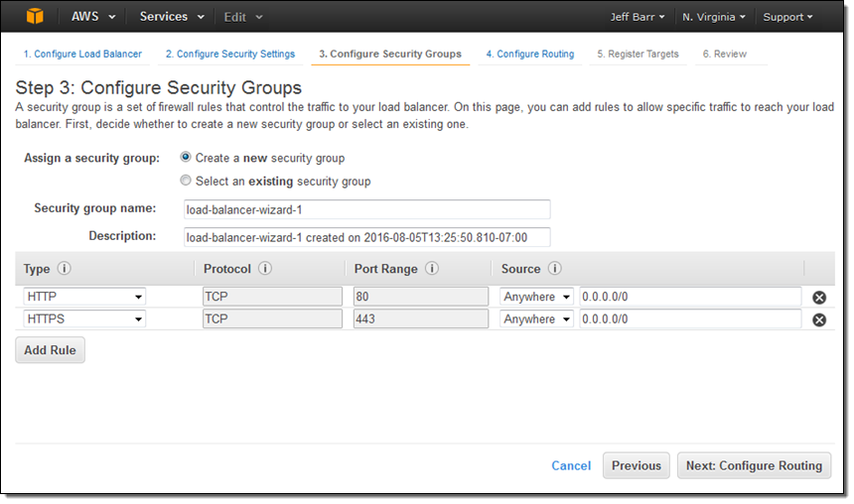The width and height of the screenshot is (854, 504).
Task: Open the HTTPS type dropdown
Action: pos(84,319)
